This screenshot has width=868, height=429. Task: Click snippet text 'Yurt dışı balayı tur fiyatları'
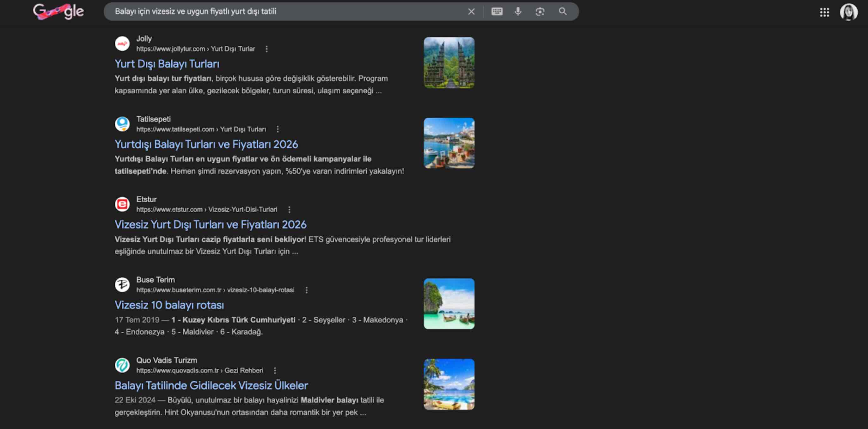click(163, 78)
